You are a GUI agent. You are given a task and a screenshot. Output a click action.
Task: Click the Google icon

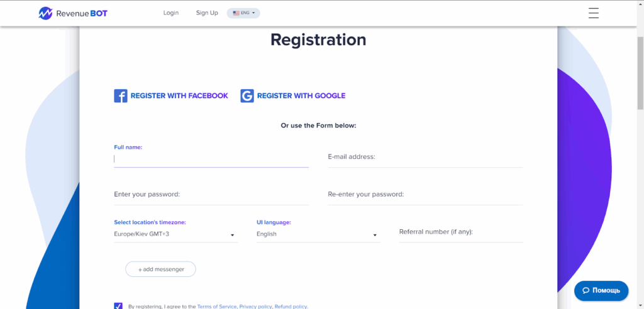coord(247,96)
